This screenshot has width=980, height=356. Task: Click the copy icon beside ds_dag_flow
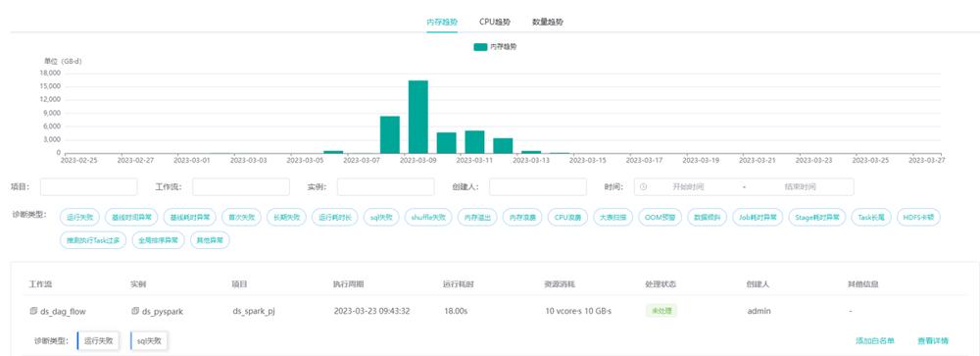tap(33, 311)
